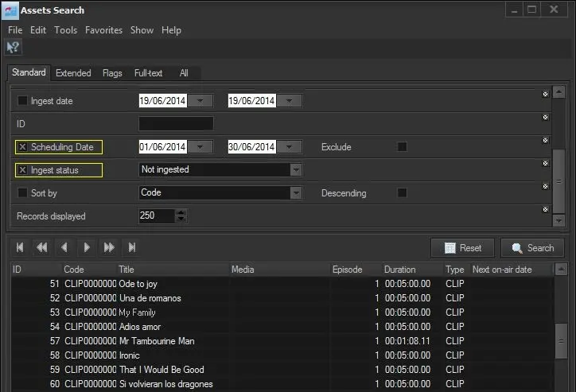Viewport: 576px width, 392px height.
Task: Open Scheduling Date start calendar dropdown
Action: tap(202, 147)
